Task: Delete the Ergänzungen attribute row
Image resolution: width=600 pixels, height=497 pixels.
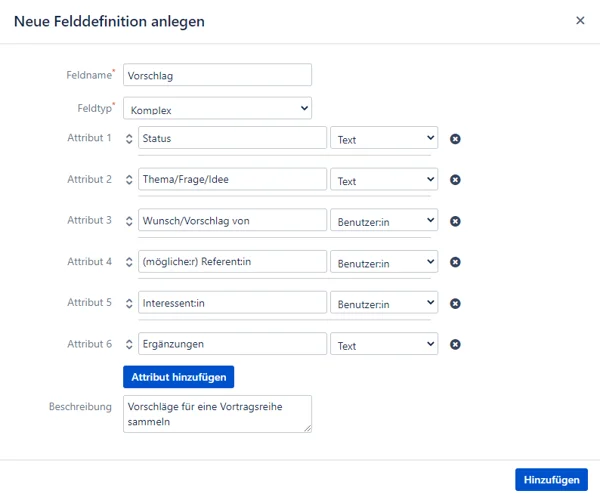Action: pos(455,344)
